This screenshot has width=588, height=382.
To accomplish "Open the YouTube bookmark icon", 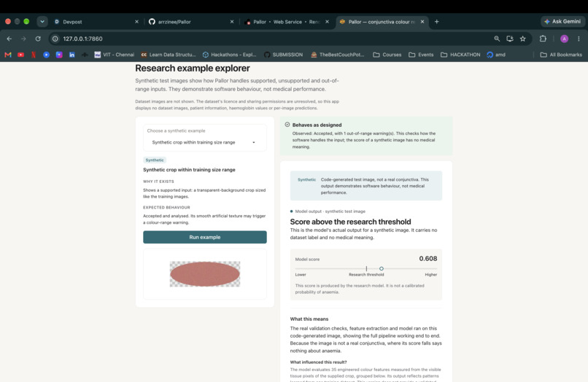I will click(20, 55).
